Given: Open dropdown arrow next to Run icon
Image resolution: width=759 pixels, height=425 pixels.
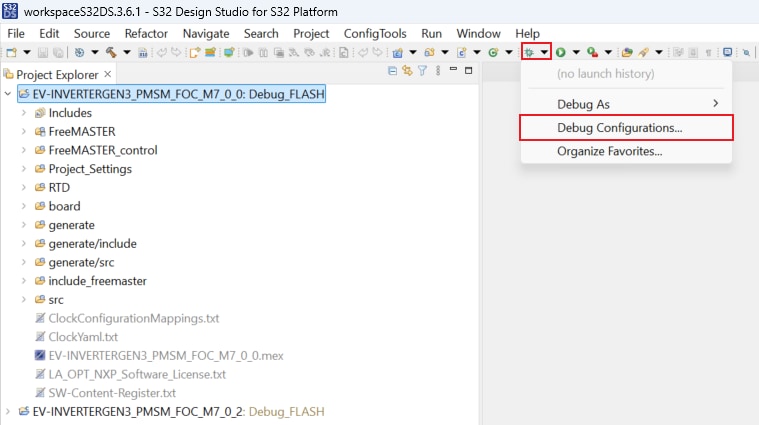Looking at the screenshot, I should (x=575, y=52).
